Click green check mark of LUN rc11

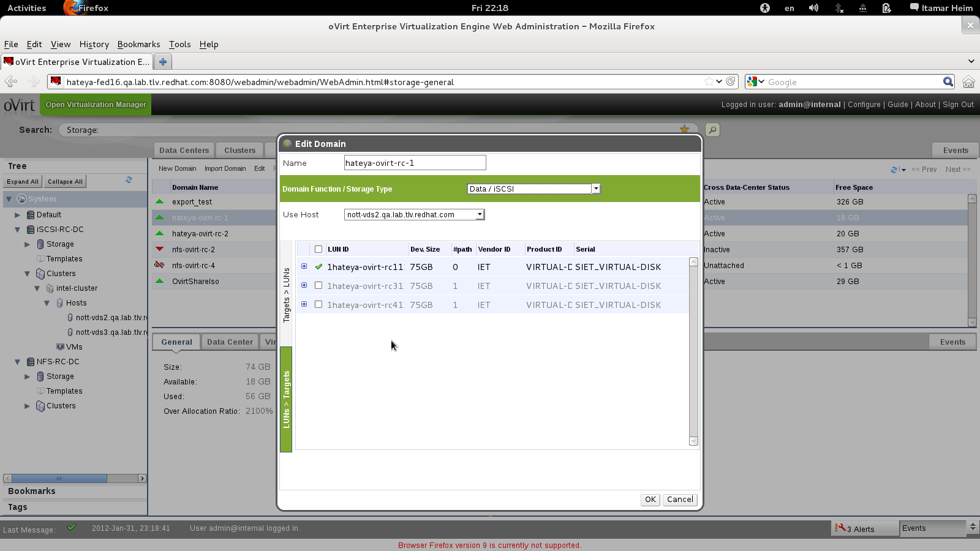click(318, 266)
